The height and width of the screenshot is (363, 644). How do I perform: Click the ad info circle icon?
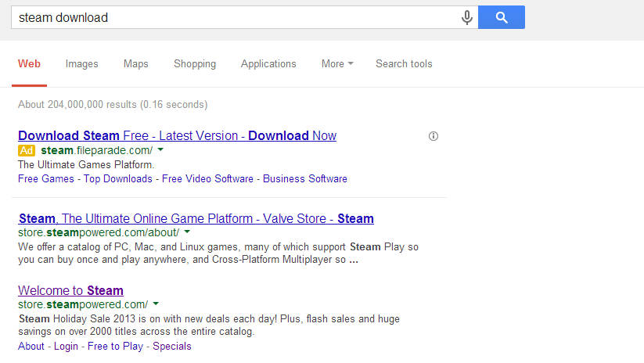434,136
